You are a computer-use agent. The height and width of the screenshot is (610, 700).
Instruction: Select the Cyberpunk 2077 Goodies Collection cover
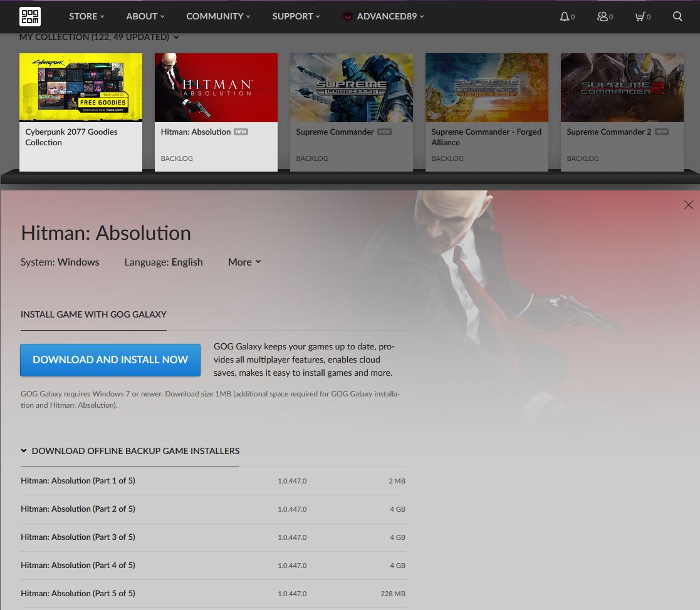(x=81, y=88)
